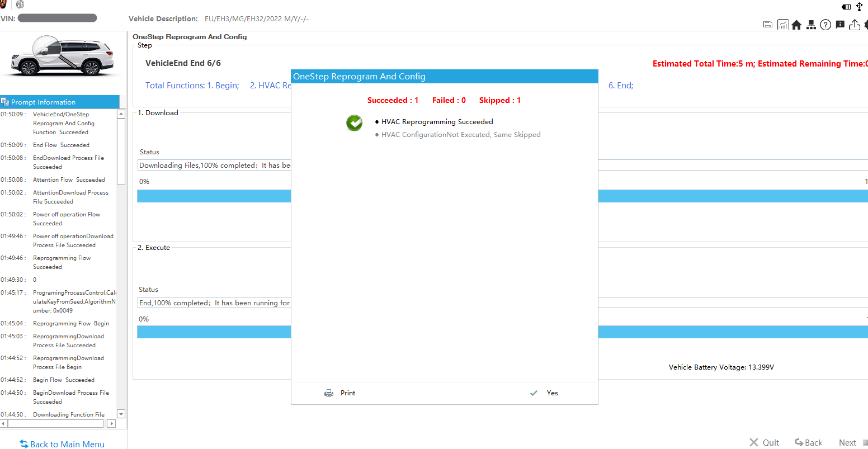Image resolution: width=868 pixels, height=449 pixels.
Task: Click the printer icon in the dialog
Action: [x=329, y=393]
